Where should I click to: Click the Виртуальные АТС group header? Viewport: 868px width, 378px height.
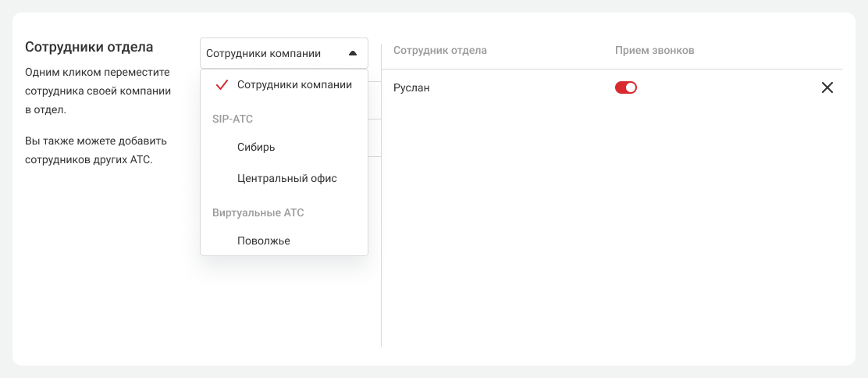pos(258,212)
